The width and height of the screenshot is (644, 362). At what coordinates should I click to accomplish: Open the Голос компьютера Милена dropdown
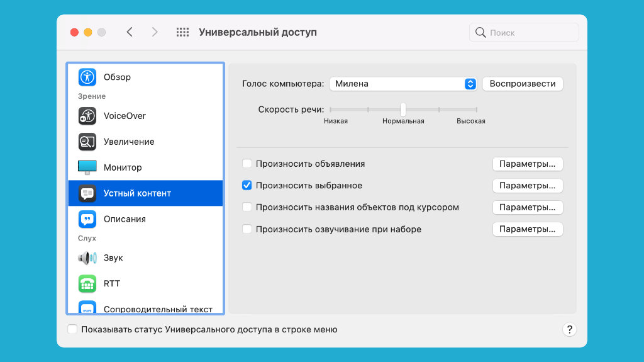coord(402,84)
